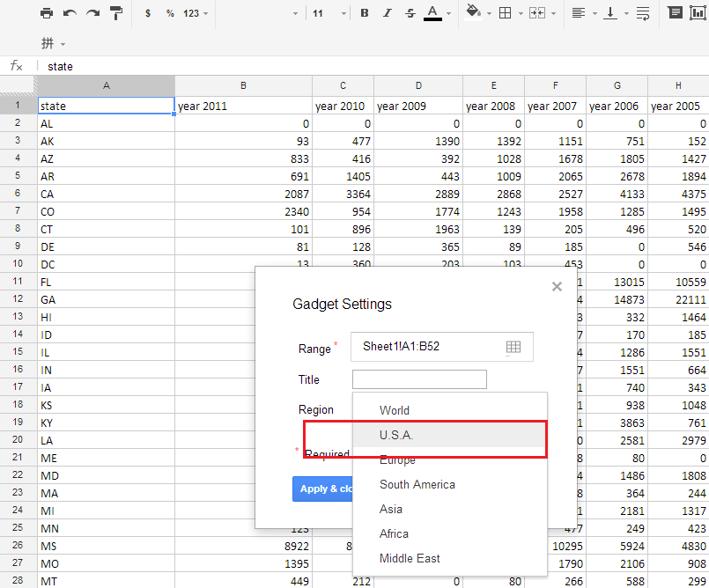Image resolution: width=709 pixels, height=588 pixels.
Task: Click the Print icon
Action: tap(45, 12)
